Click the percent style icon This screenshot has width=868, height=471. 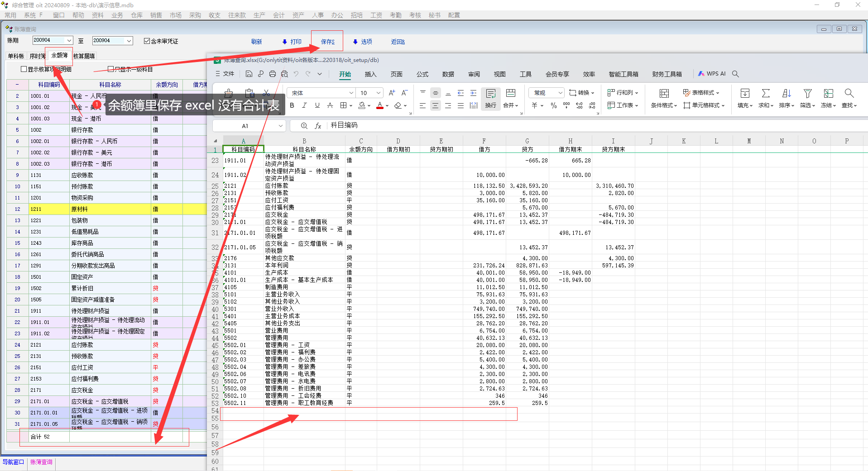pos(553,105)
